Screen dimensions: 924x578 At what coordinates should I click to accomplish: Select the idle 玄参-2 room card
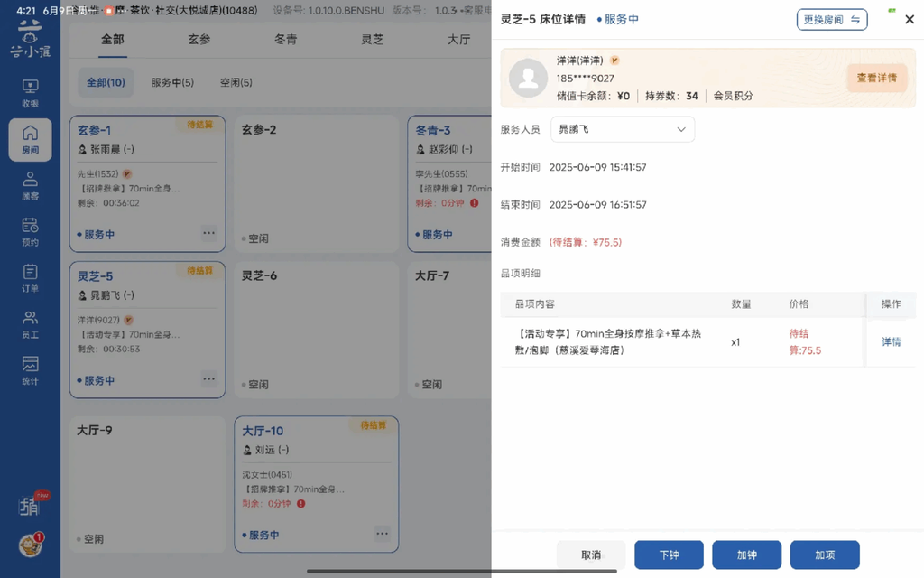pos(317,184)
